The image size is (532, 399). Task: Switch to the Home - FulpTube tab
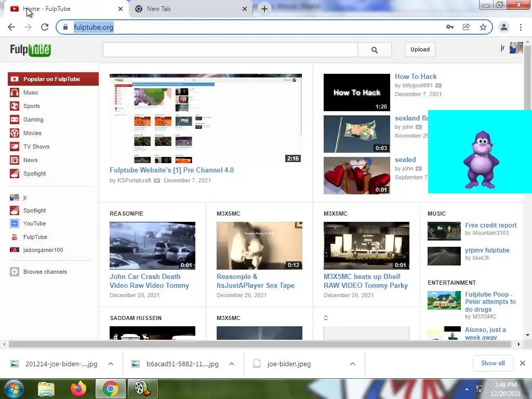66,9
